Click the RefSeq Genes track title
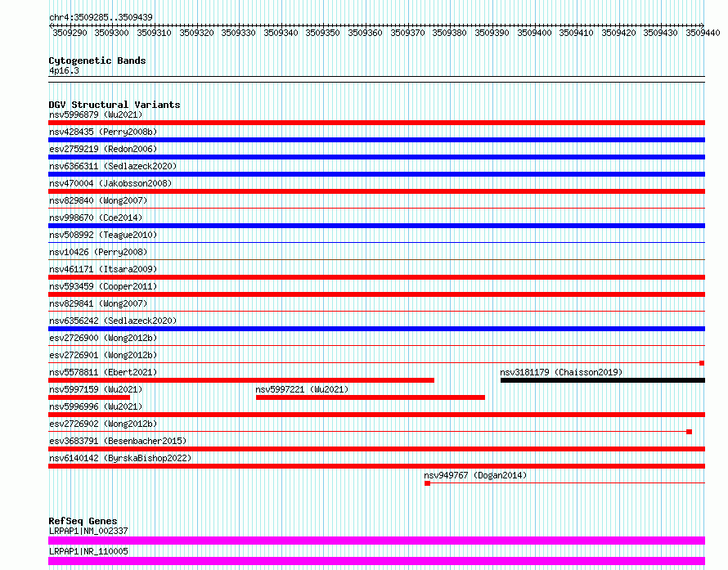728x570 pixels. pos(83,521)
